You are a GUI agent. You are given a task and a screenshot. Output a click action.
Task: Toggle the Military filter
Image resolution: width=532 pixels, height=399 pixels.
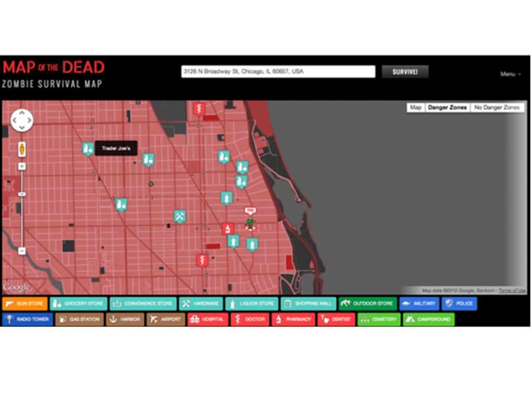[419, 303]
